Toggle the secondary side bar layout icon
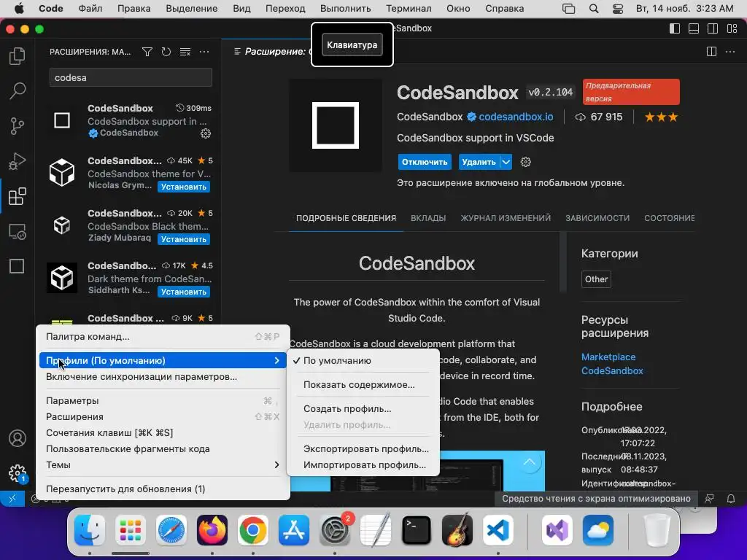This screenshot has width=747, height=560. point(713,28)
